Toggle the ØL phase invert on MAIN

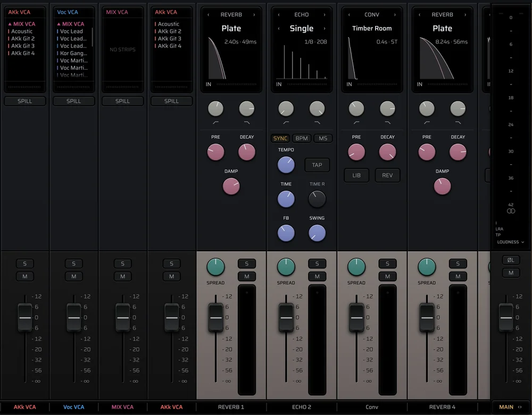[x=511, y=260]
